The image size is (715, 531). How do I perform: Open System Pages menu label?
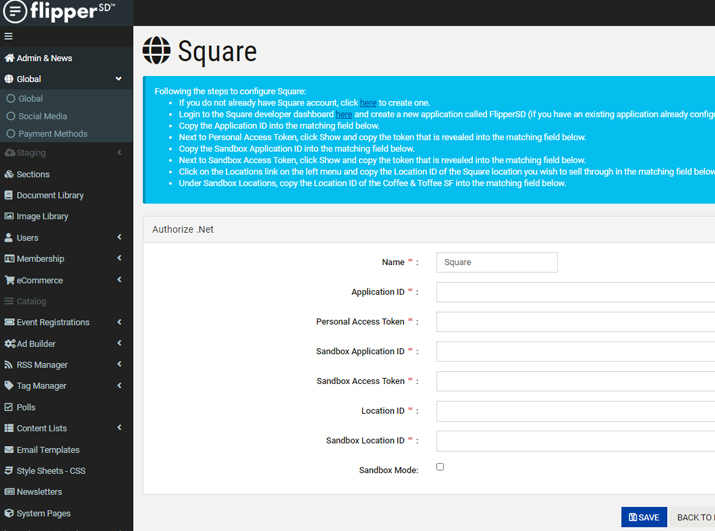43,513
